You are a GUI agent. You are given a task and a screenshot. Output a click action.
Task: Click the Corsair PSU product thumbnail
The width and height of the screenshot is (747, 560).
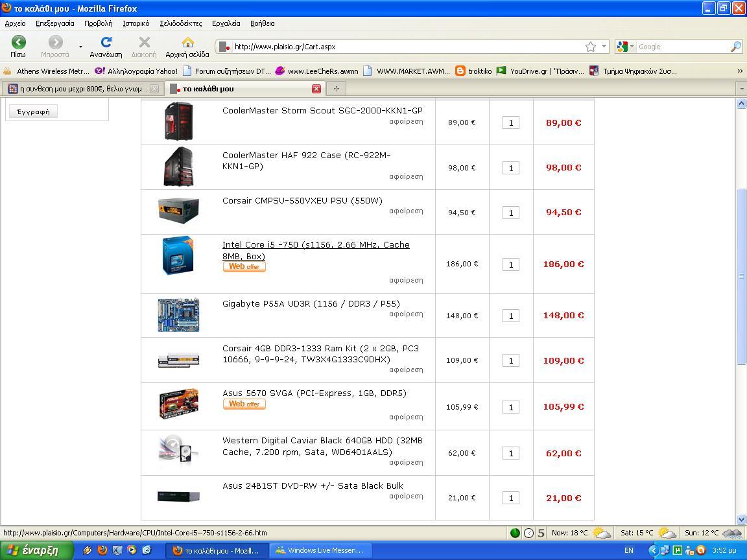coord(179,209)
